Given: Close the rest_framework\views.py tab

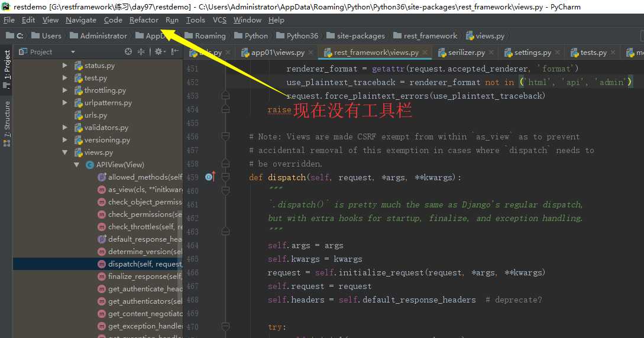Looking at the screenshot, I should click(x=425, y=53).
